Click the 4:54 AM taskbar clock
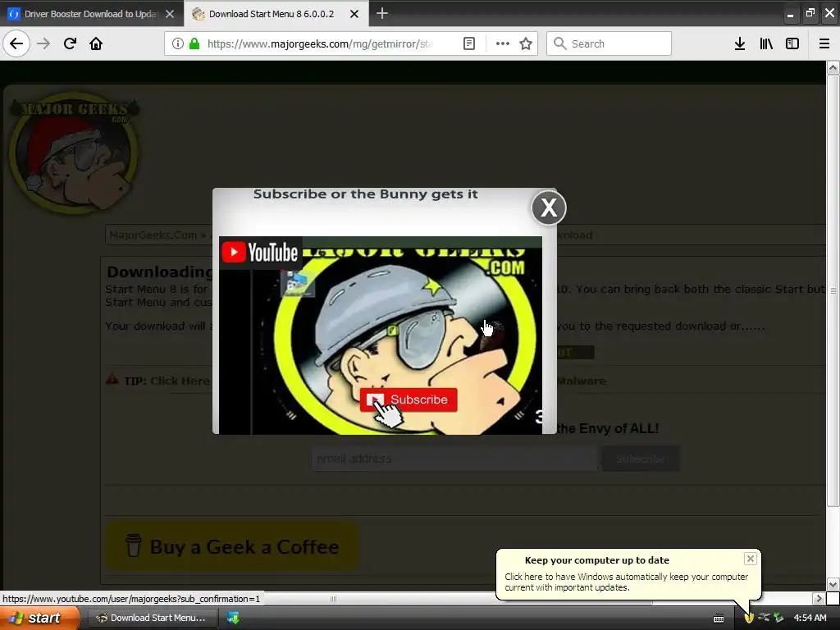 [810, 618]
